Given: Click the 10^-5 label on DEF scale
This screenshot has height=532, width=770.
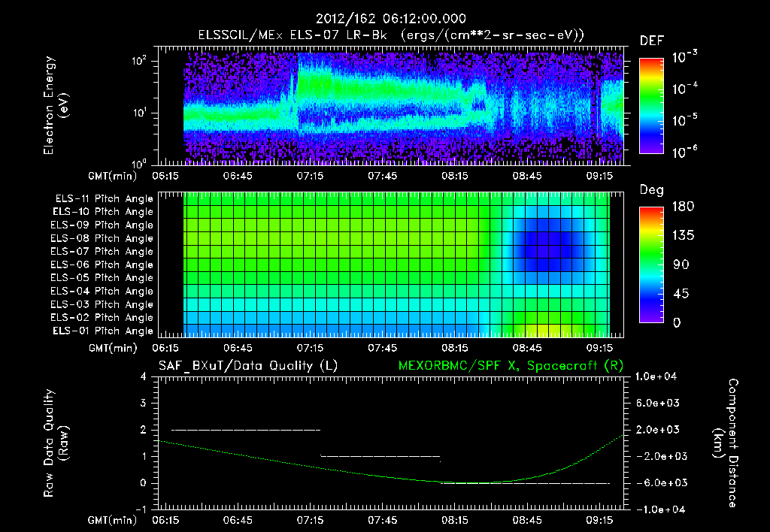Looking at the screenshot, I should 684,119.
